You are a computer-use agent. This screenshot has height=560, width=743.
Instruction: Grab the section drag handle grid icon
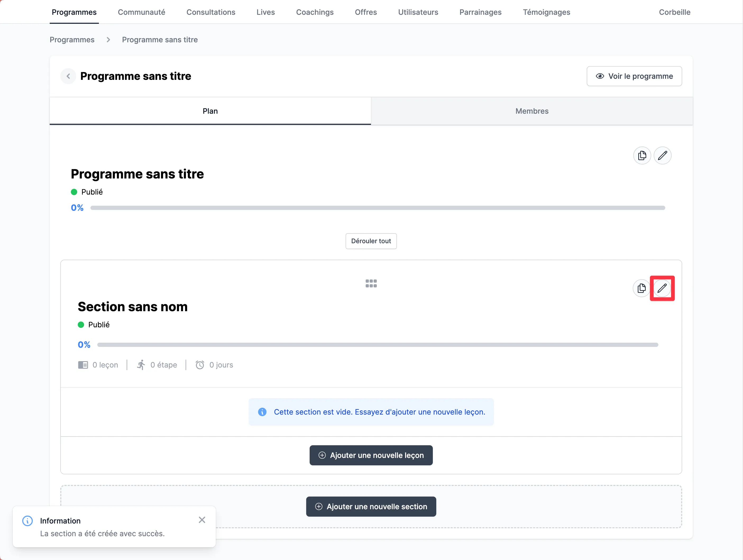tap(371, 283)
